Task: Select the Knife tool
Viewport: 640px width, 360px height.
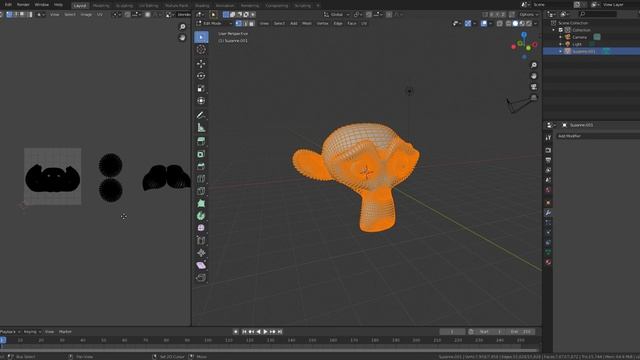Action: (x=201, y=191)
